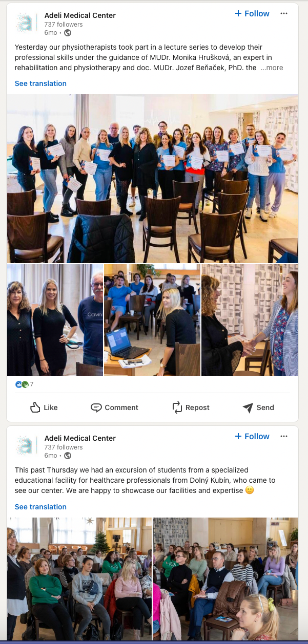
Task: Follow Adeli Medical Center from first post
Action: coord(252,14)
